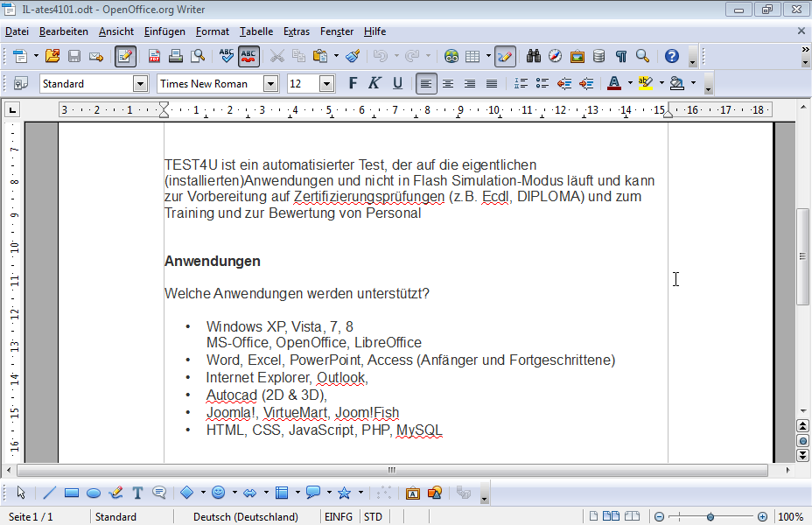Click the New document icon
The height and width of the screenshot is (525, 812).
tap(19, 56)
